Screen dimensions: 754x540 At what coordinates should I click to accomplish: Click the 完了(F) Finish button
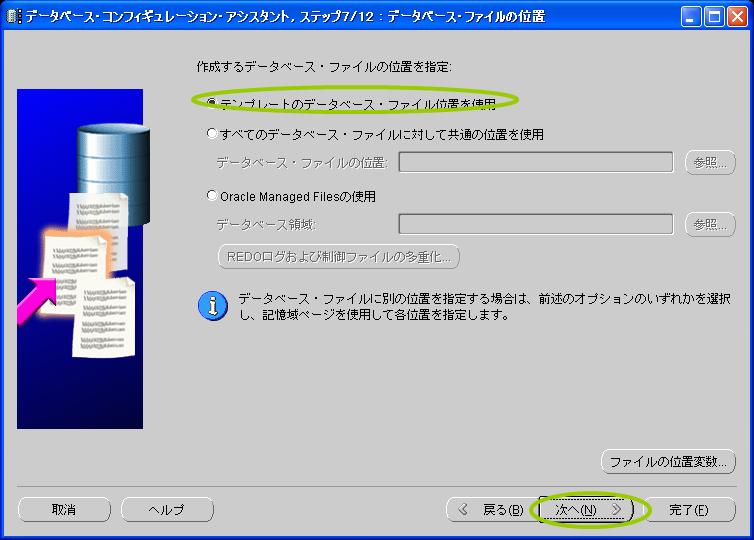689,509
